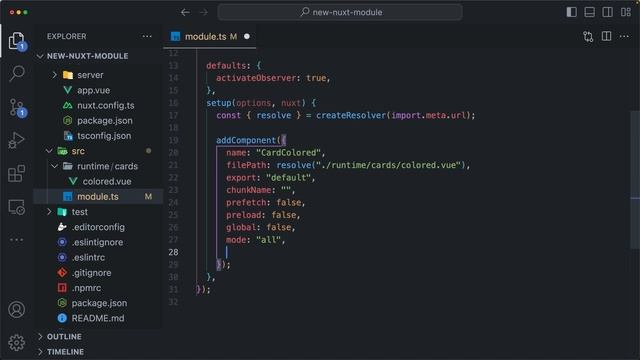
Task: Click the addComponent function call
Action: coord(246,140)
